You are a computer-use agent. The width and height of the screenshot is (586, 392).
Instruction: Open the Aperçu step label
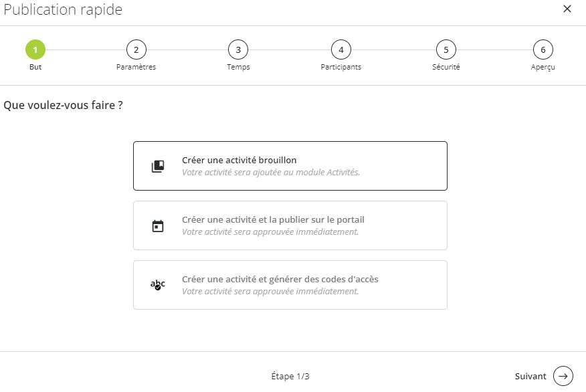coord(543,68)
